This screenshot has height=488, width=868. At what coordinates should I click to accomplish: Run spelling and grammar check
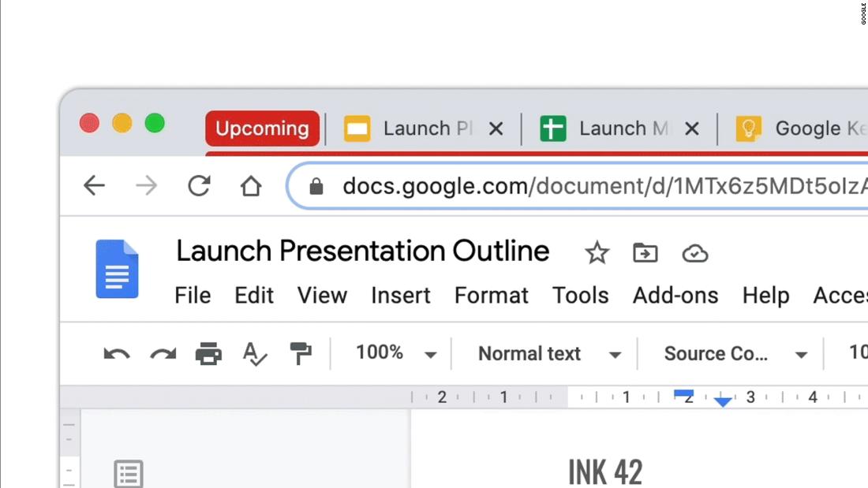pyautogui.click(x=255, y=353)
